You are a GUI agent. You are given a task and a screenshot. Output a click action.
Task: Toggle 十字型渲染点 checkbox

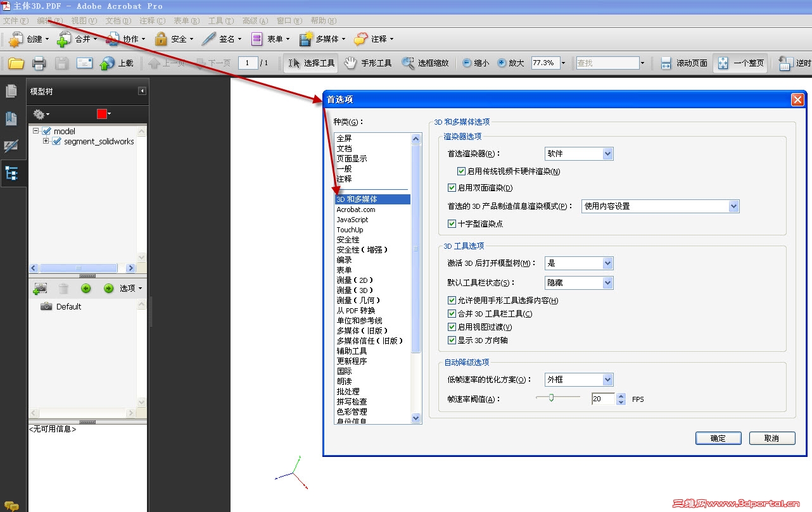pos(452,223)
